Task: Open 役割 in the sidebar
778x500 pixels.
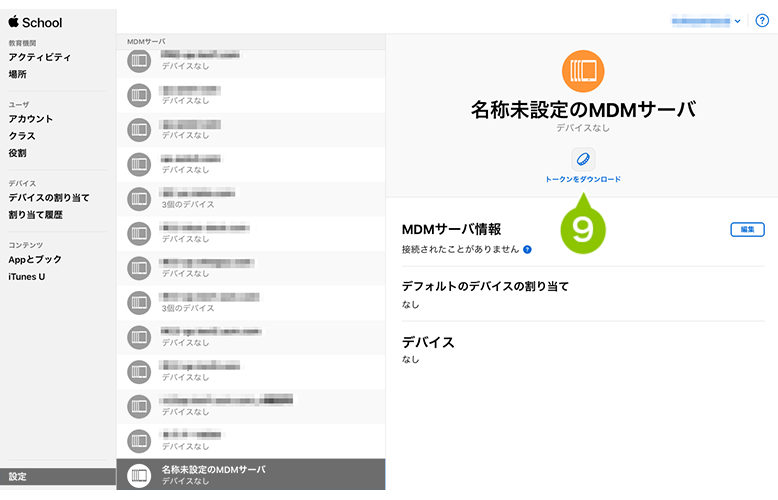Action: point(17,153)
